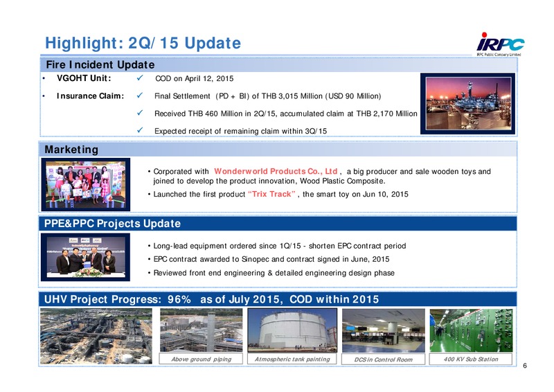
Task: Click the slide title 'Highlight: 2Q/15 Update'
Action: tap(143, 44)
